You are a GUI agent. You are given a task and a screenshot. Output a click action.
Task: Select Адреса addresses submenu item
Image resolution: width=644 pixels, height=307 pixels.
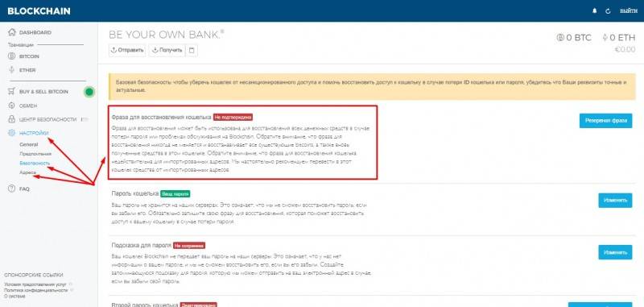[x=28, y=172]
